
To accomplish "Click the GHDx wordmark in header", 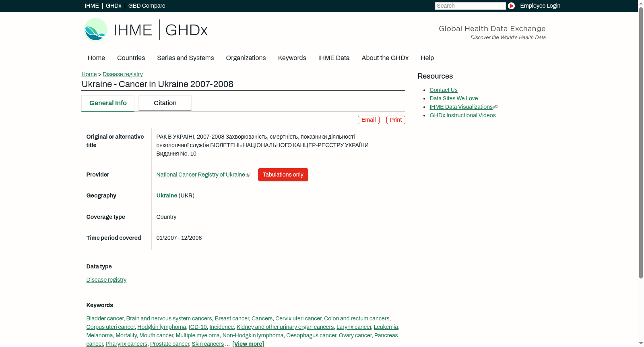I will 186,30.
